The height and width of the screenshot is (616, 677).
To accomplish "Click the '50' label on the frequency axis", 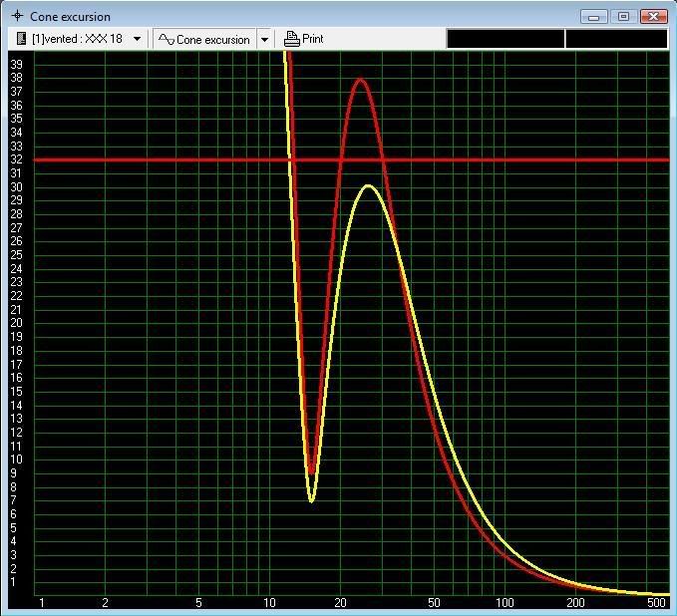I will tap(434, 603).
